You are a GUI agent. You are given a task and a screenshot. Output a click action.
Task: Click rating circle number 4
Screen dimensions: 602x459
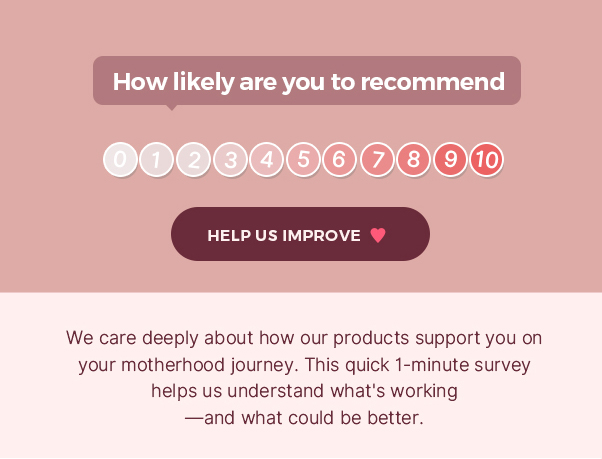point(266,159)
